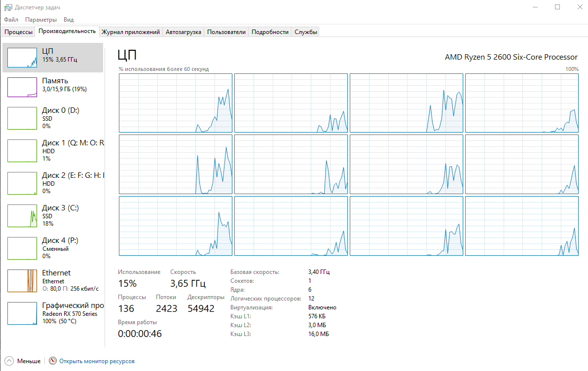
Task: Click the Логических процессоров label
Action: coord(265,299)
